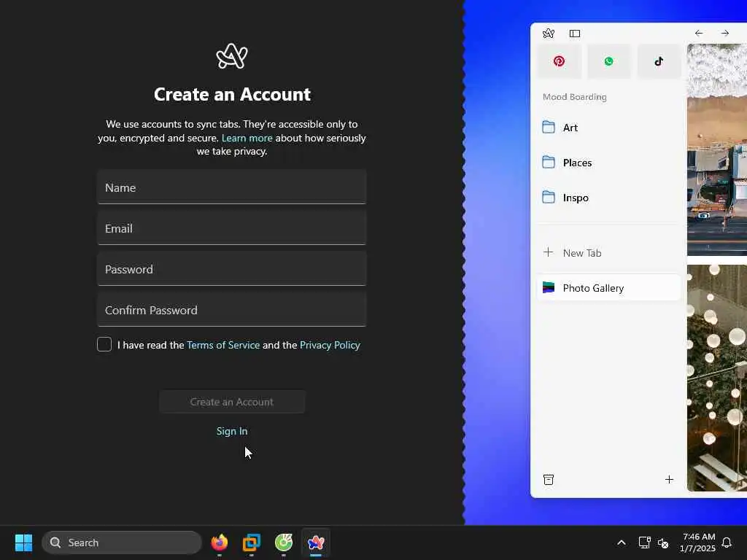
Task: Open the clock showing 7:46 AM
Action: (697, 542)
